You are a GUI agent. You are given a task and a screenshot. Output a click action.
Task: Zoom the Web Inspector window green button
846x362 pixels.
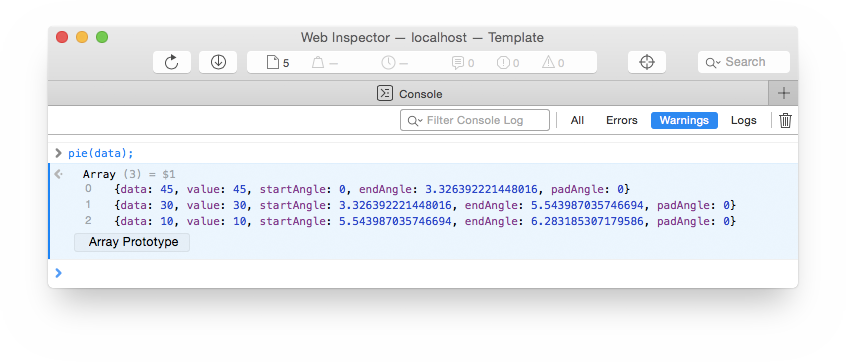(x=102, y=37)
